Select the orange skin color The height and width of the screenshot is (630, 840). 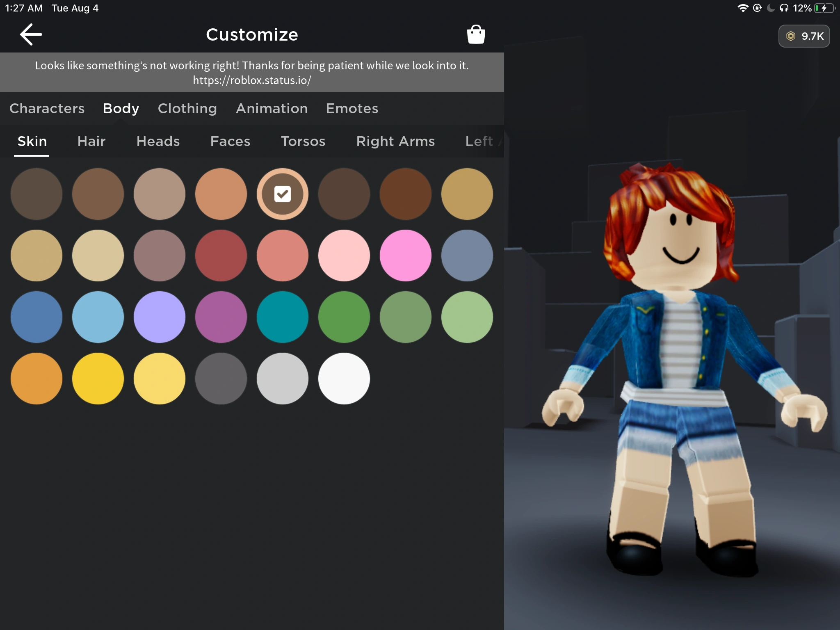pos(37,379)
